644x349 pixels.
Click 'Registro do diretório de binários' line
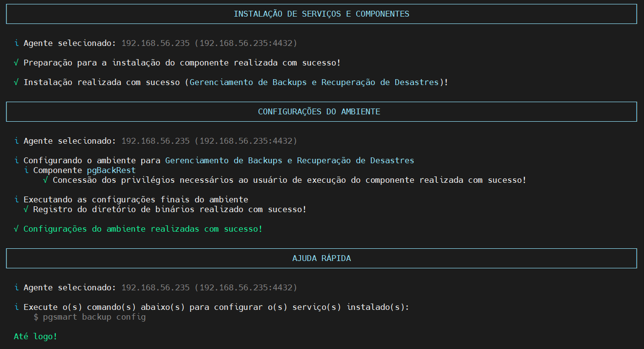[x=165, y=209]
